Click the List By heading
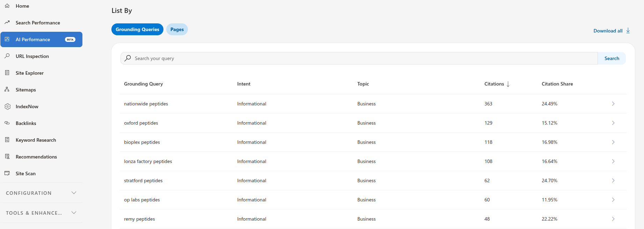This screenshot has width=644, height=229. pos(122,10)
